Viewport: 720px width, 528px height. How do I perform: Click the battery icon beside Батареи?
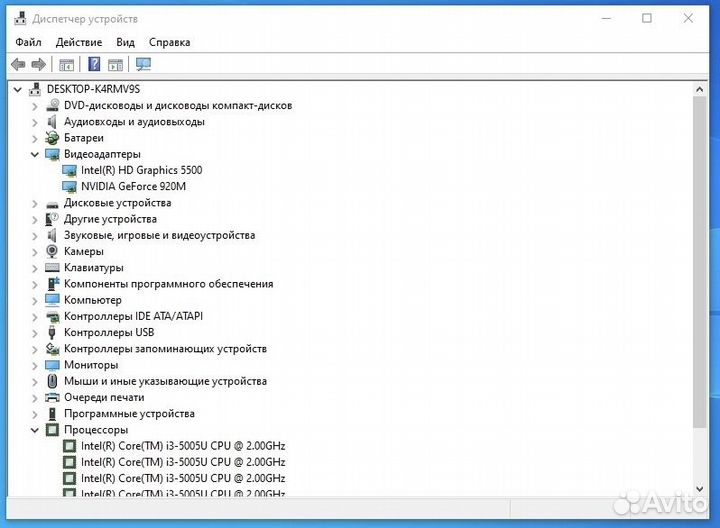(x=52, y=138)
